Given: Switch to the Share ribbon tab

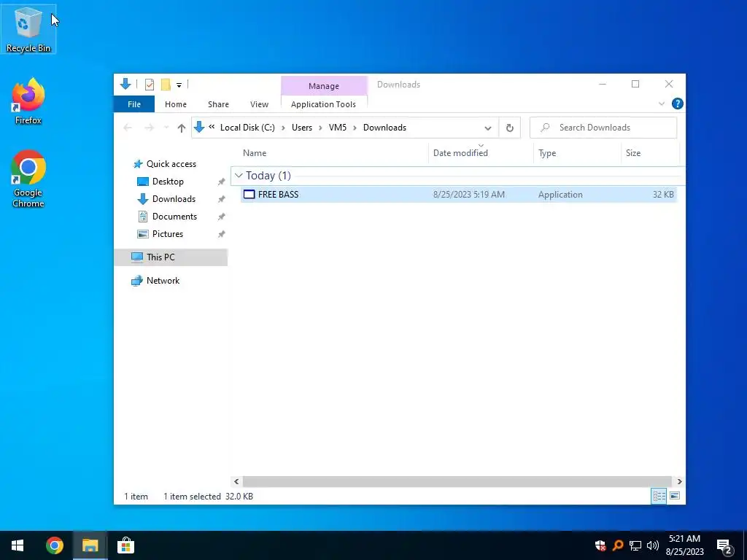Looking at the screenshot, I should (x=218, y=104).
